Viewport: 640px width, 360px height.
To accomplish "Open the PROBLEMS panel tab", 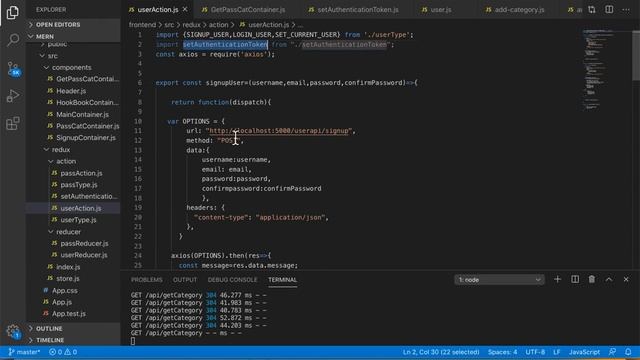I will tap(147, 280).
